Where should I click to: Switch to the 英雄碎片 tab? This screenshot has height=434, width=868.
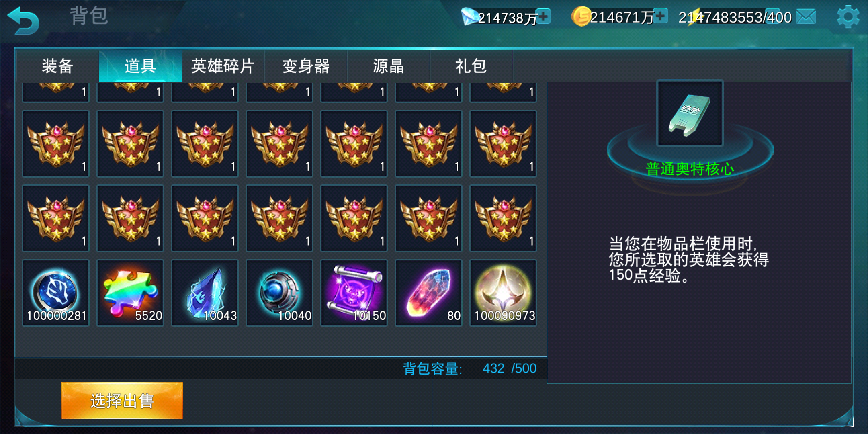pos(223,66)
